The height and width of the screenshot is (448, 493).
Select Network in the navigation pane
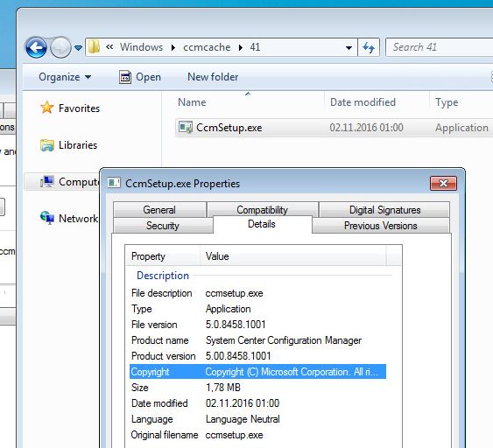tap(78, 219)
